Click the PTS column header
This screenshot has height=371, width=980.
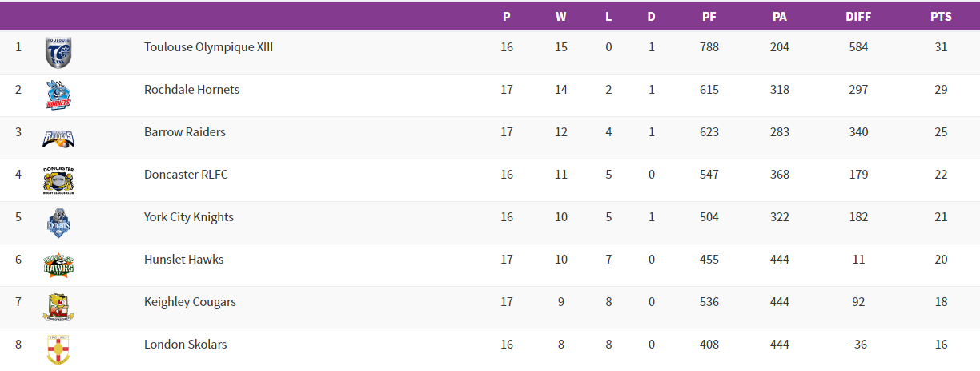pos(940,17)
